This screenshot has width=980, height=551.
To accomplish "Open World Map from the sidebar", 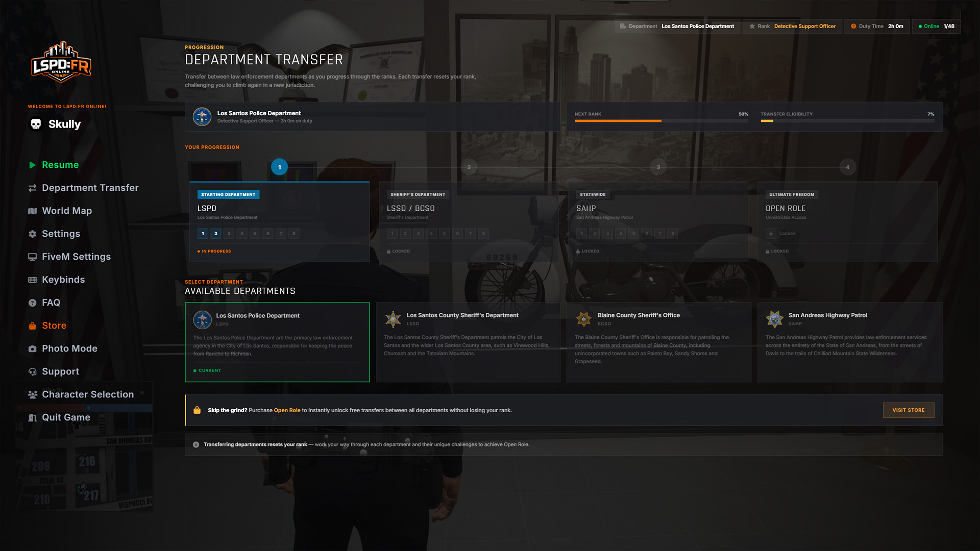I will click(60, 211).
